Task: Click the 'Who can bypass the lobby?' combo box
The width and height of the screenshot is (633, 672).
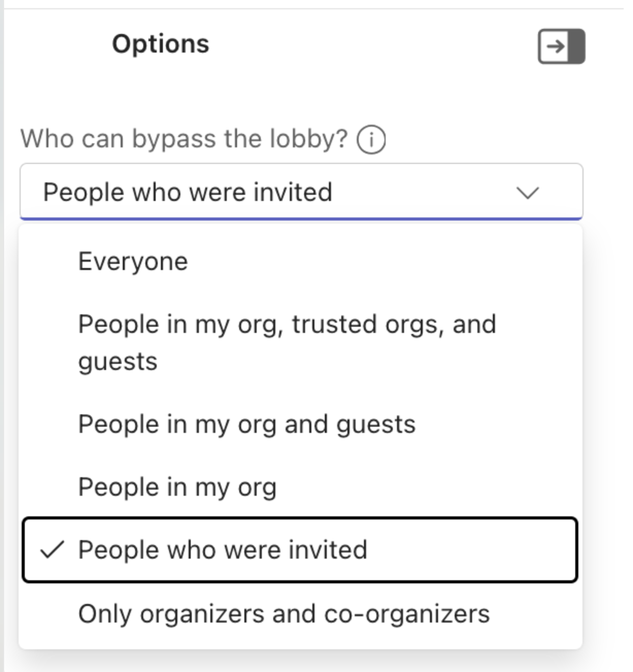Action: pos(301,192)
